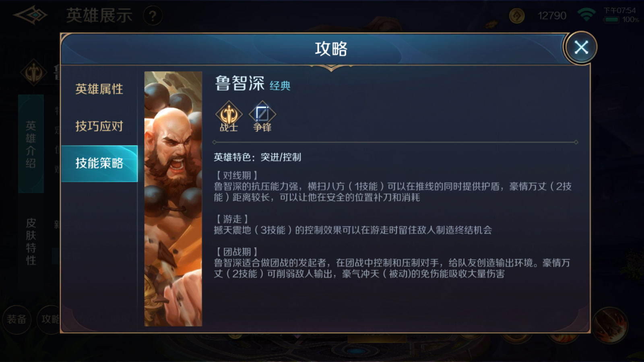Tap the fiery skill icon at bottom right
The height and width of the screenshot is (362, 644).
(610, 325)
